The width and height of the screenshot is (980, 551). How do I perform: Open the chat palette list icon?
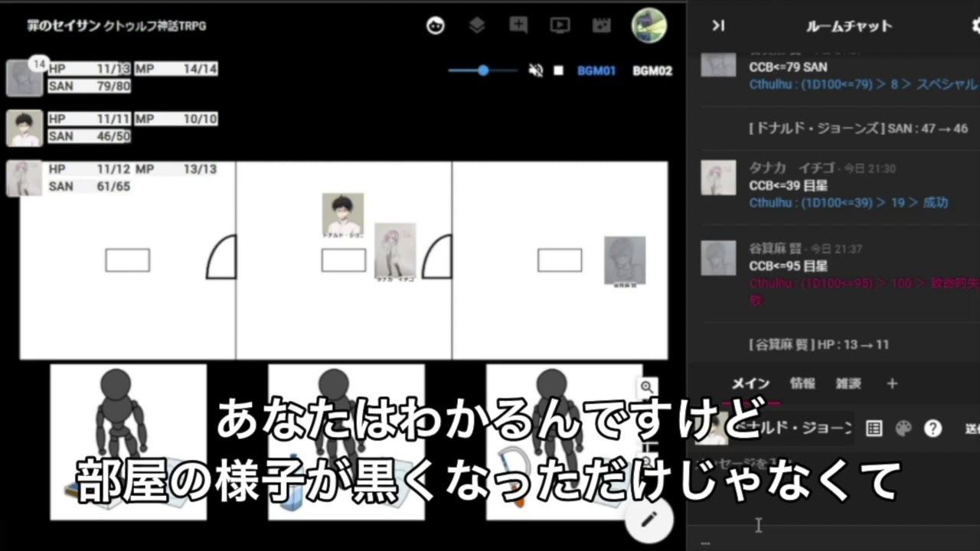tap(874, 428)
